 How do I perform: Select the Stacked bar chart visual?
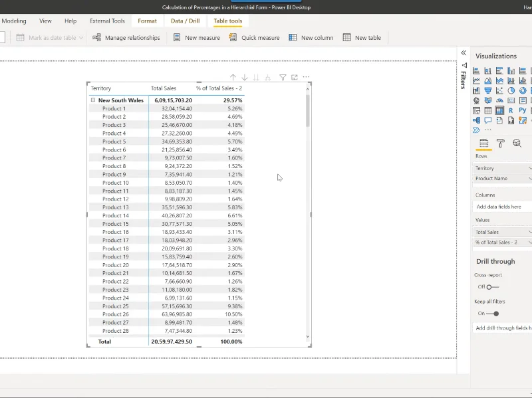pos(476,71)
